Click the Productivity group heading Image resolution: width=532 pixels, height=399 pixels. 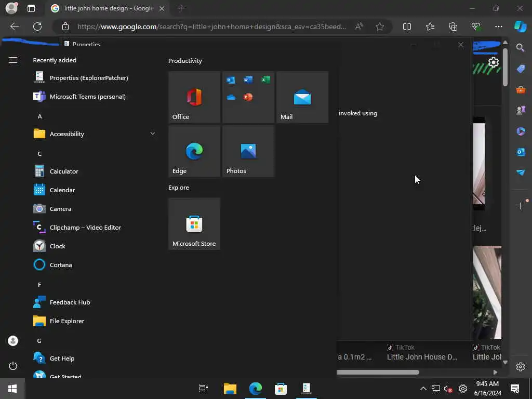coord(185,61)
